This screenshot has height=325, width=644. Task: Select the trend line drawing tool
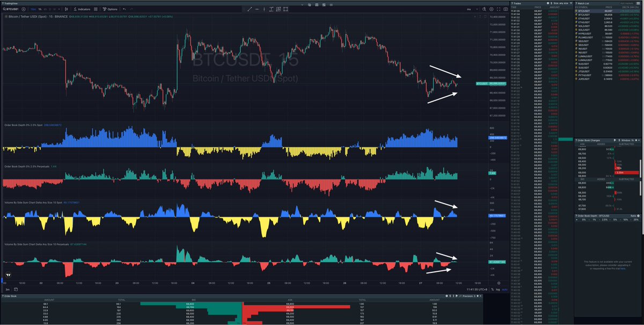tap(250, 9)
